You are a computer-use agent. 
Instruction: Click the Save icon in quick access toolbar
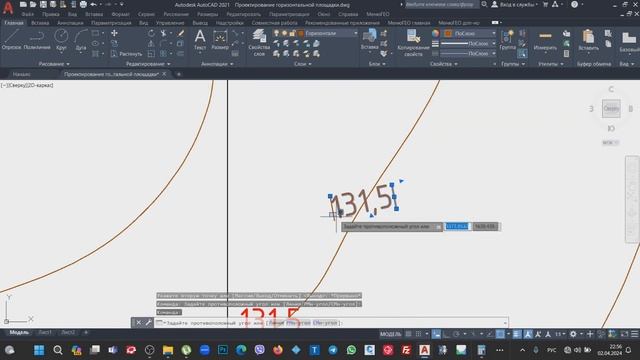click(43, 4)
